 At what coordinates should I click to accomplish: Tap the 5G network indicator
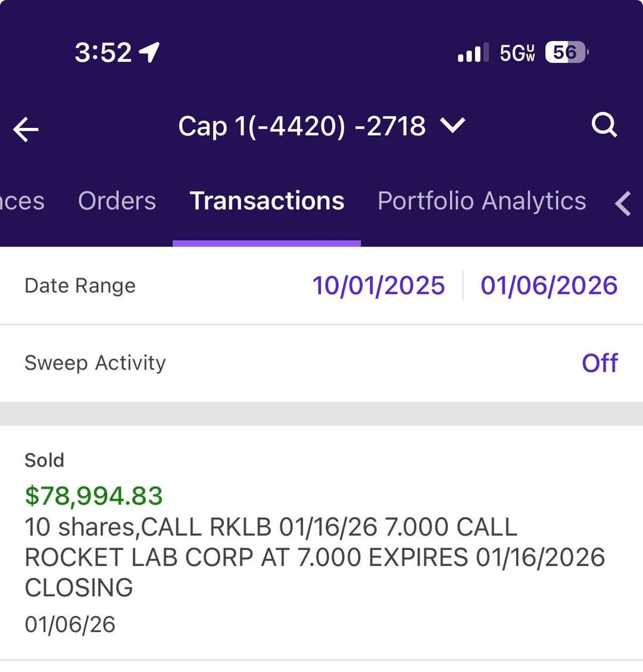point(517,52)
